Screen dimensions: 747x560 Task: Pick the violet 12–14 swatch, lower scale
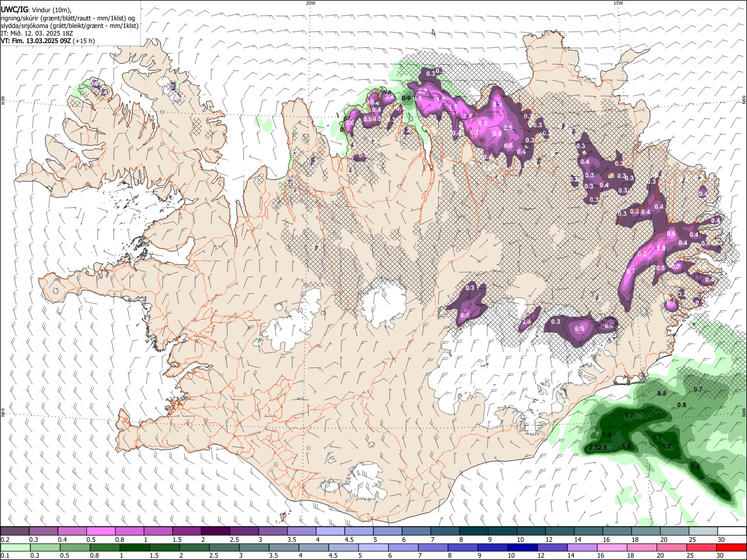[x=551, y=547]
